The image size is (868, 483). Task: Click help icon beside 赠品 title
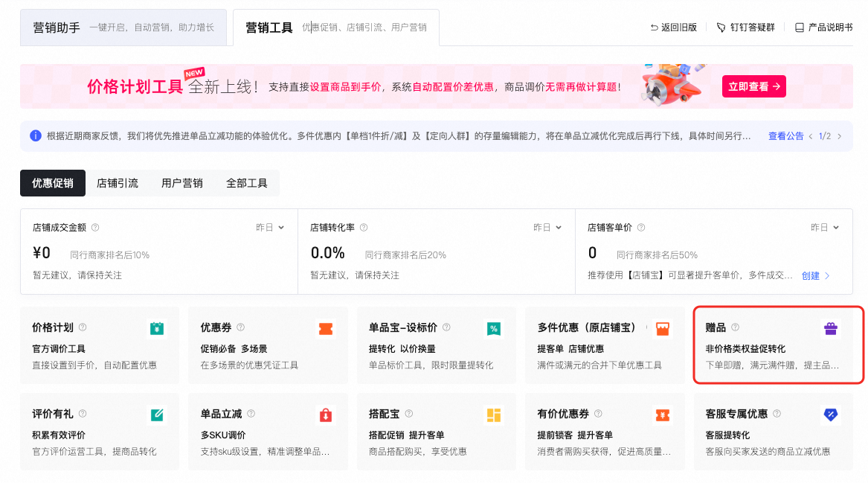735,327
